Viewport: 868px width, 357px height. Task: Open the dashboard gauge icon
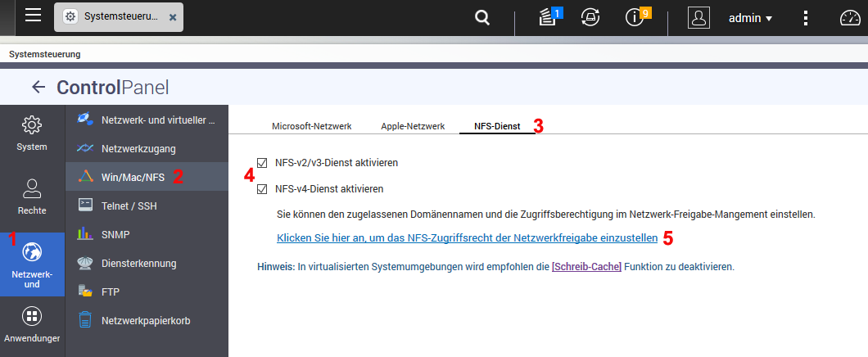[850, 18]
